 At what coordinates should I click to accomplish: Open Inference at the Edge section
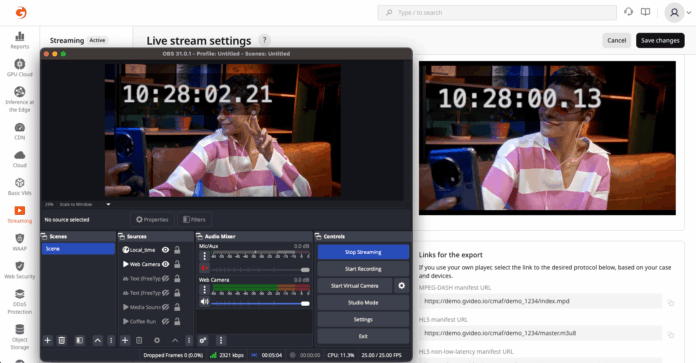pos(20,99)
